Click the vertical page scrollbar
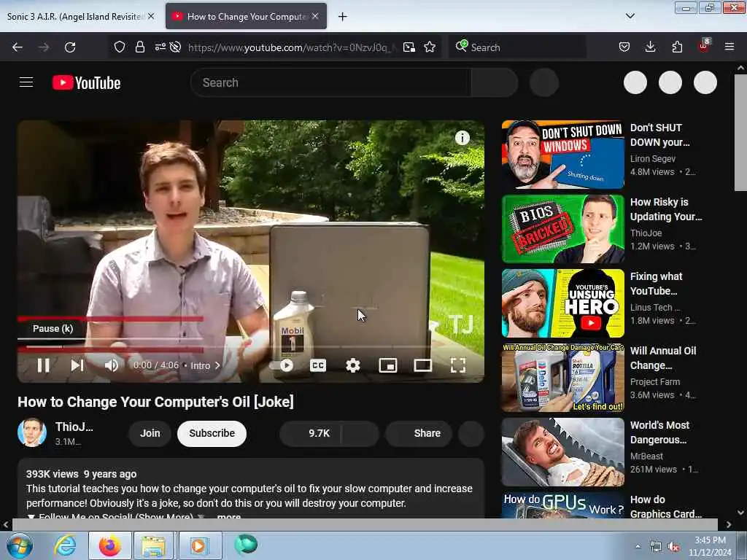The image size is (747, 560). click(740, 133)
